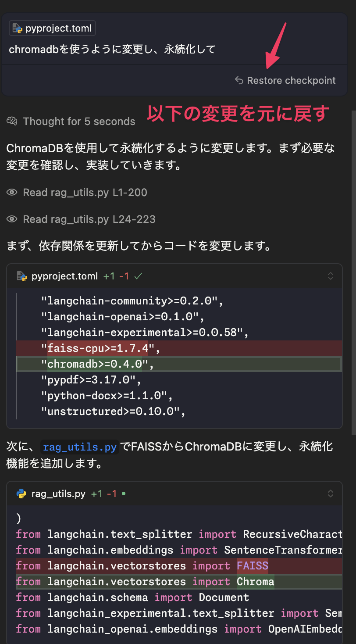Image resolution: width=356 pixels, height=644 pixels.
Task: Click the Python icon in the rag_utils.py diff header
Action: click(21, 494)
